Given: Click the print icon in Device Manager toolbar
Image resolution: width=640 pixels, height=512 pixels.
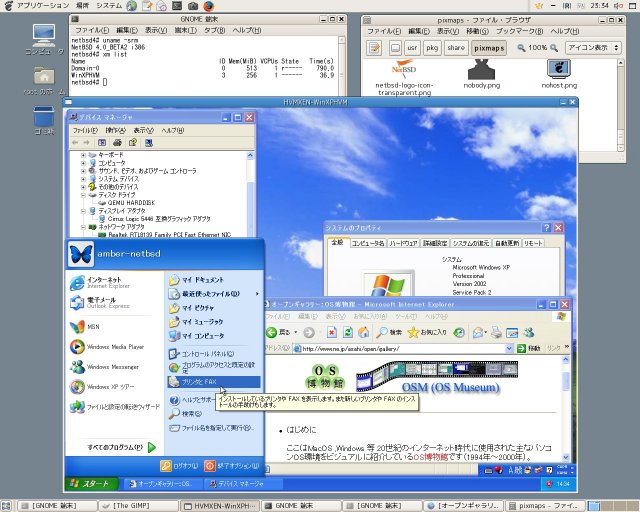Looking at the screenshot, I should (x=117, y=142).
